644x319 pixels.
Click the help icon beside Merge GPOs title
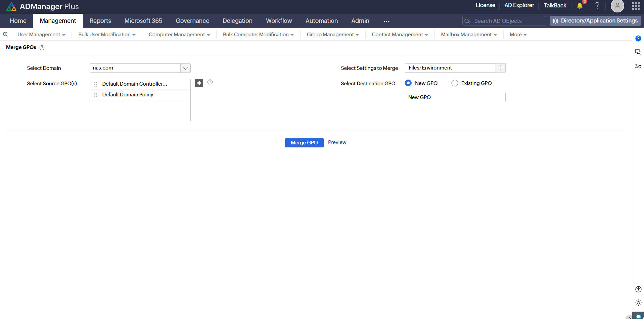tap(42, 48)
